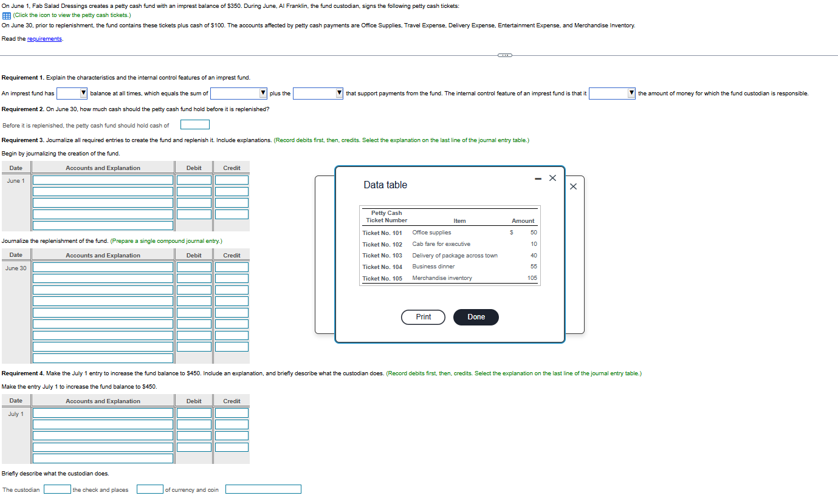Click the first June 1 Debit field
The image size is (838, 504).
(x=193, y=180)
